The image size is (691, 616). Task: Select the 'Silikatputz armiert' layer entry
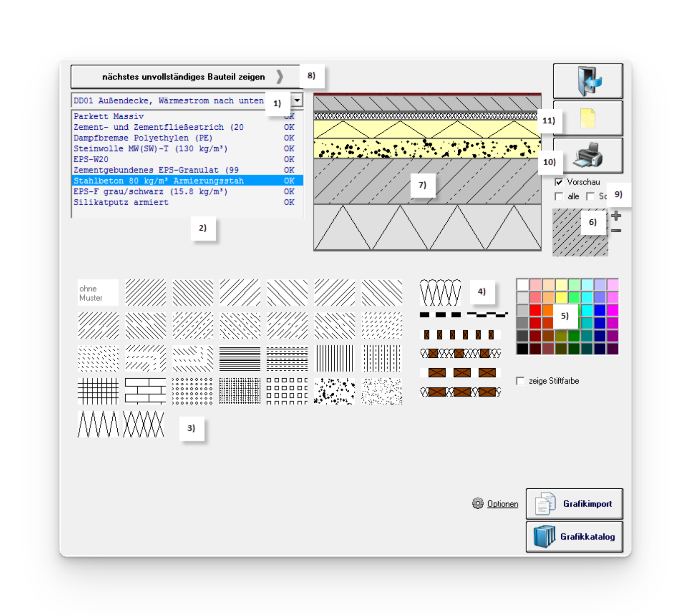121,202
